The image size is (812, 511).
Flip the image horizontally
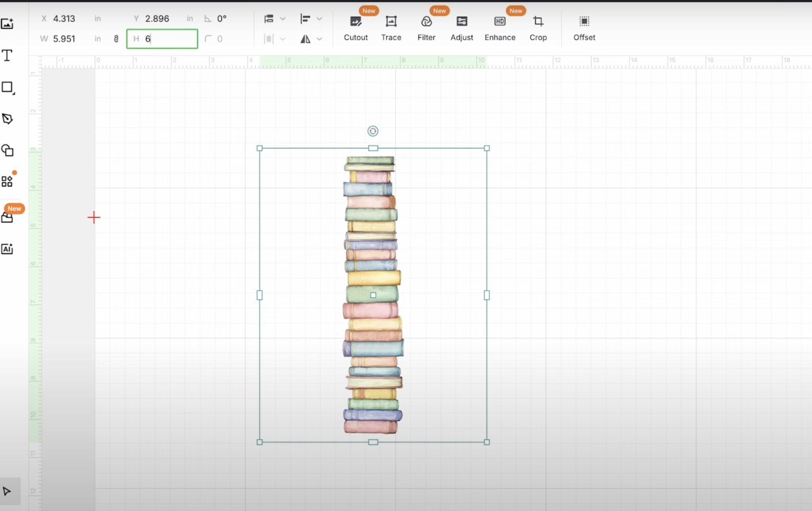click(x=305, y=38)
